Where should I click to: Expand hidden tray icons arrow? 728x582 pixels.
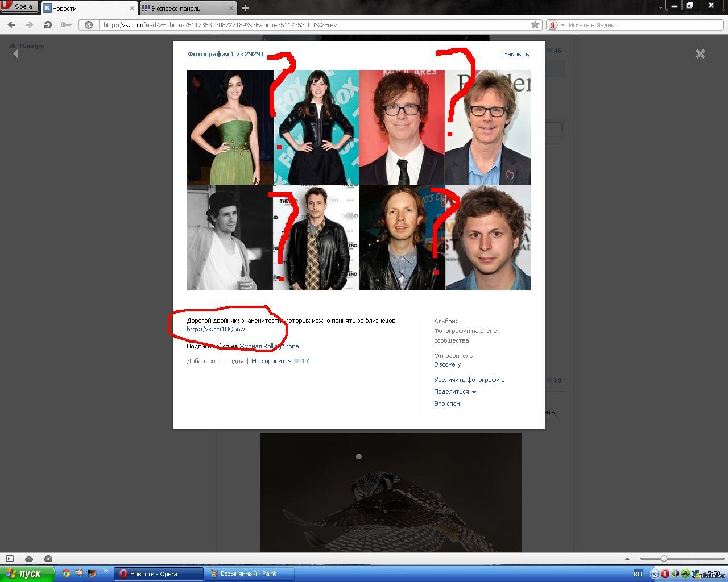(x=654, y=574)
